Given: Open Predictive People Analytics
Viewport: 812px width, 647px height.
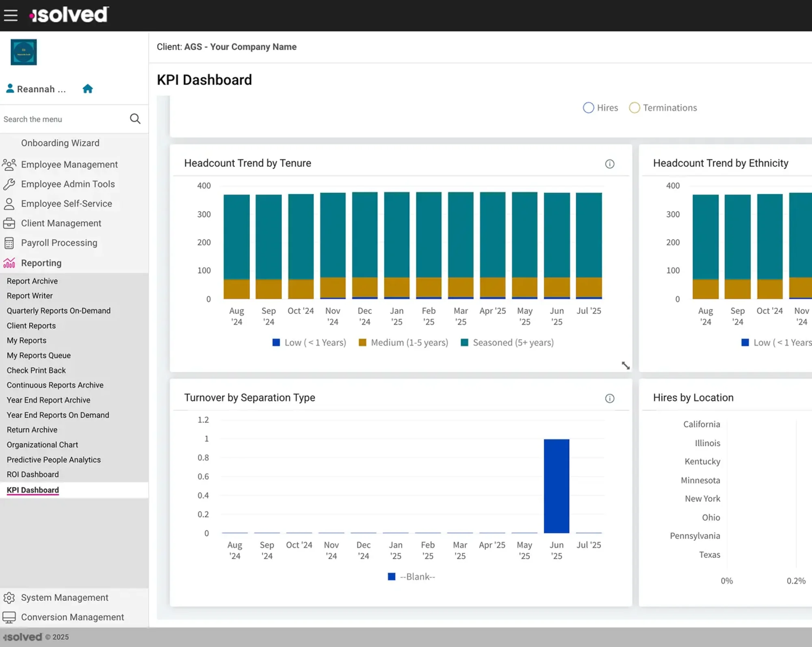Looking at the screenshot, I should pos(54,459).
